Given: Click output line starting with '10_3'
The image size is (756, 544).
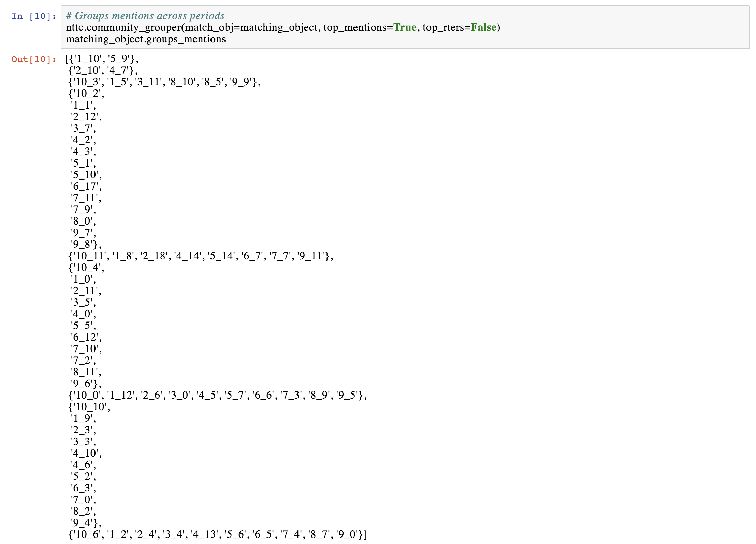Looking at the screenshot, I should 164,82.
